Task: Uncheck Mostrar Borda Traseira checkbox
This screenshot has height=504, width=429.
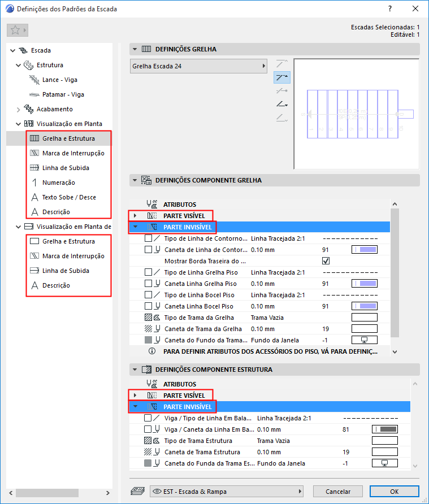Action: [x=326, y=261]
